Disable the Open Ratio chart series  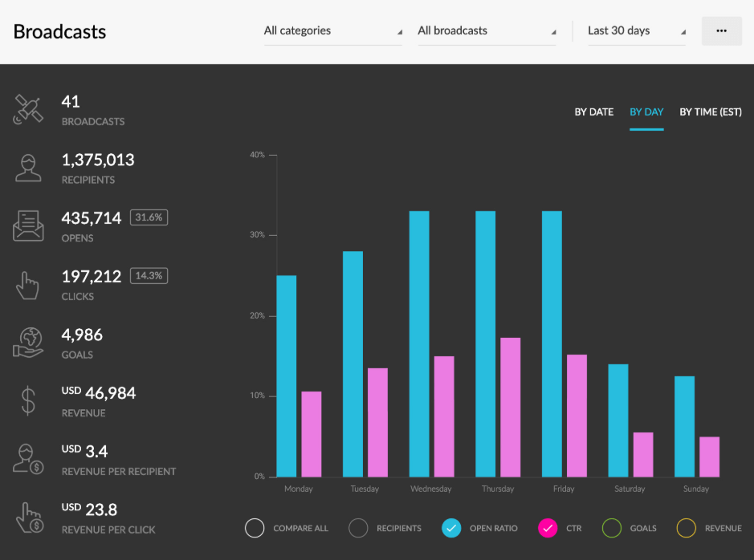click(451, 528)
